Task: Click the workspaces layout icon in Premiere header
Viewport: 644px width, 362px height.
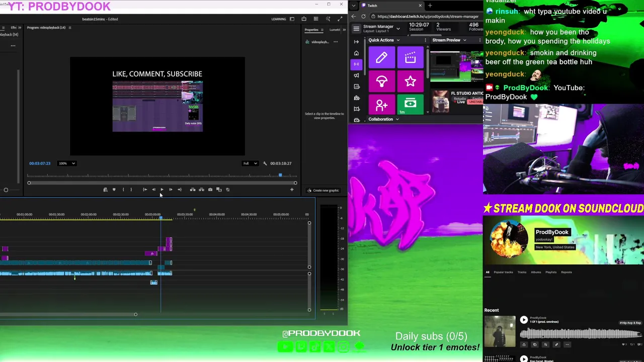Action: pos(292,19)
